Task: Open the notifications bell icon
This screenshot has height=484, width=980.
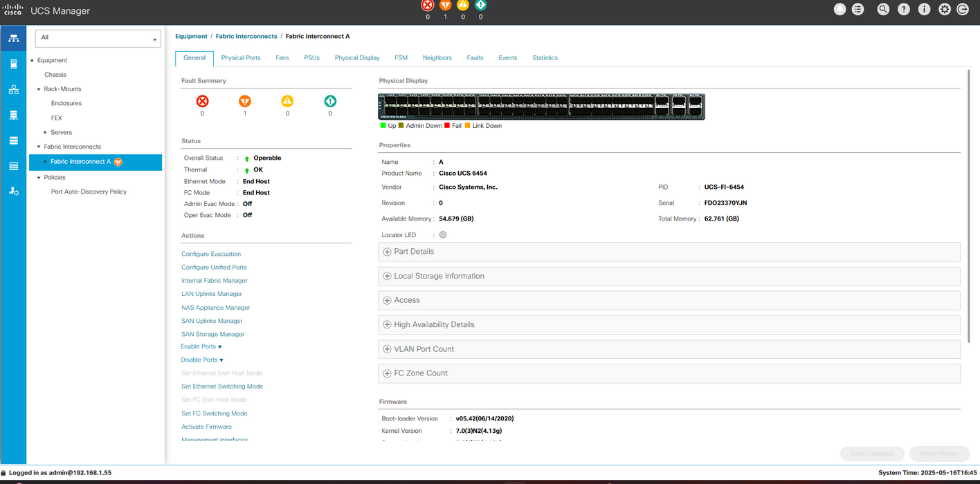Action: pos(840,10)
